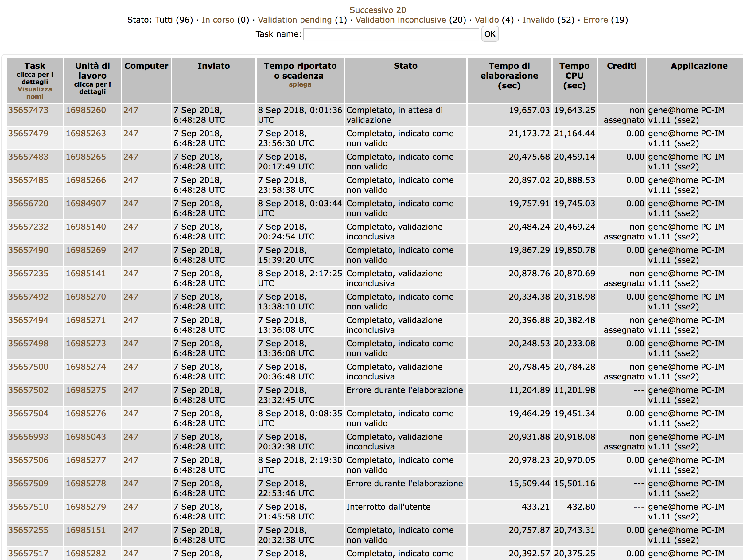
Task: Show only Invalido tasks
Action: click(x=538, y=20)
